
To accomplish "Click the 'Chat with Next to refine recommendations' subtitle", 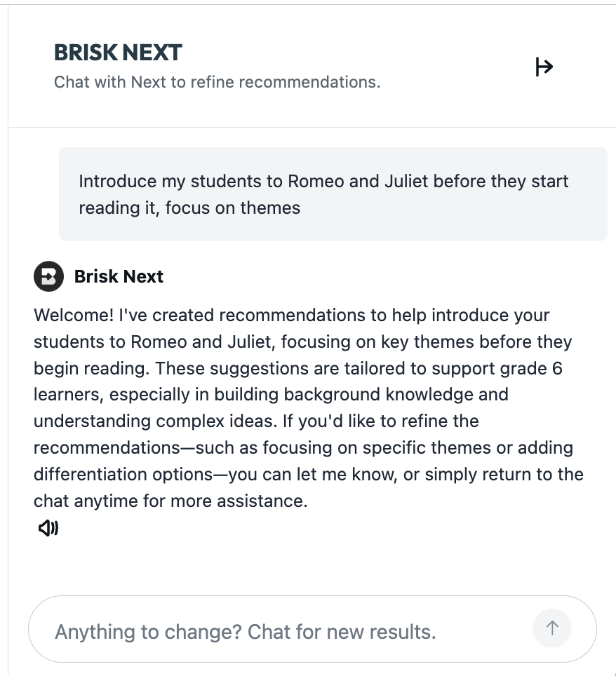I will click(x=217, y=82).
